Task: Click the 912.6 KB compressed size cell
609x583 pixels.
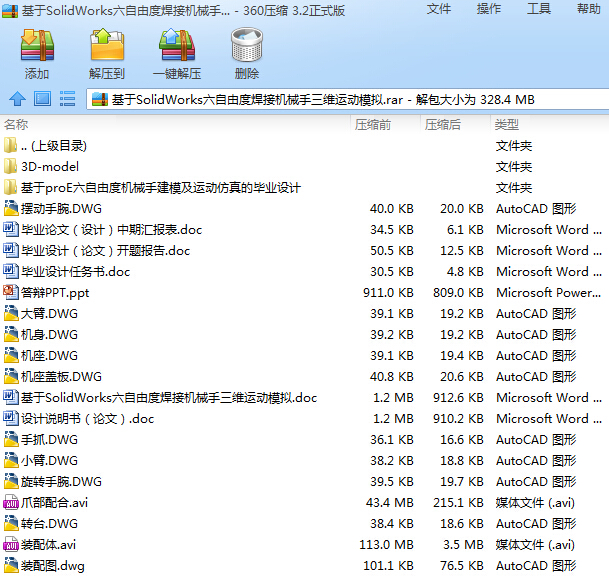Action: point(458,397)
